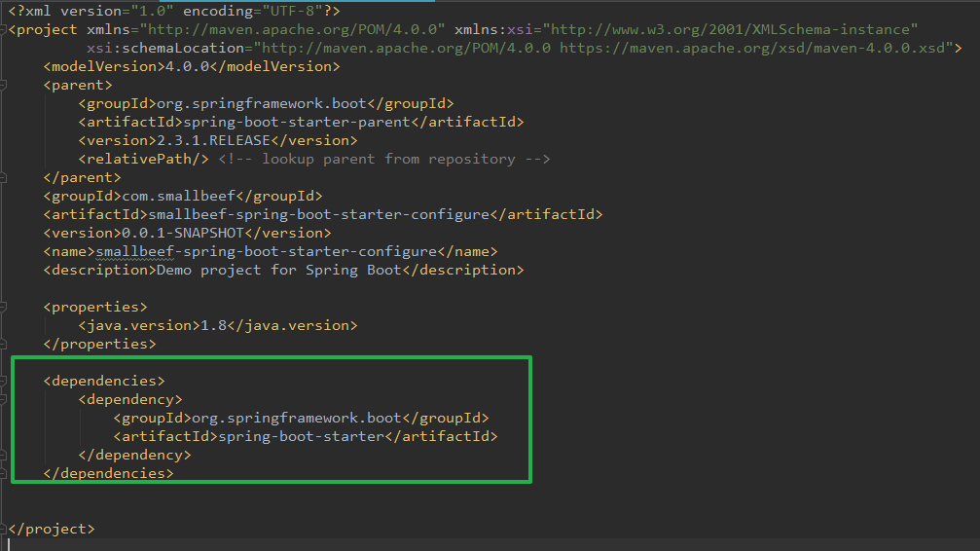Collapse the <parent> block fold marker
The image size is (980, 551).
click(x=3, y=85)
